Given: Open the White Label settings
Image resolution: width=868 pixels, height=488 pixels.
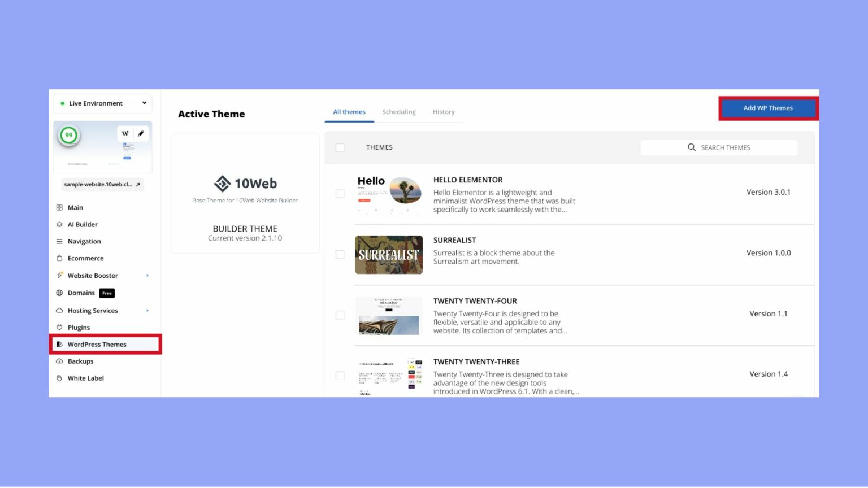Looking at the screenshot, I should 86,378.
